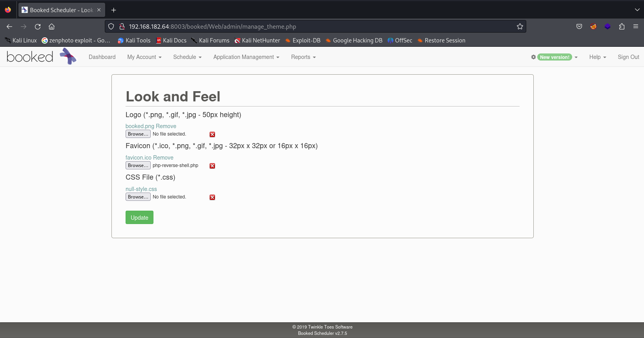The width and height of the screenshot is (644, 338).
Task: Clear the php-reverse-shell.php favicon selection
Action: click(212, 166)
